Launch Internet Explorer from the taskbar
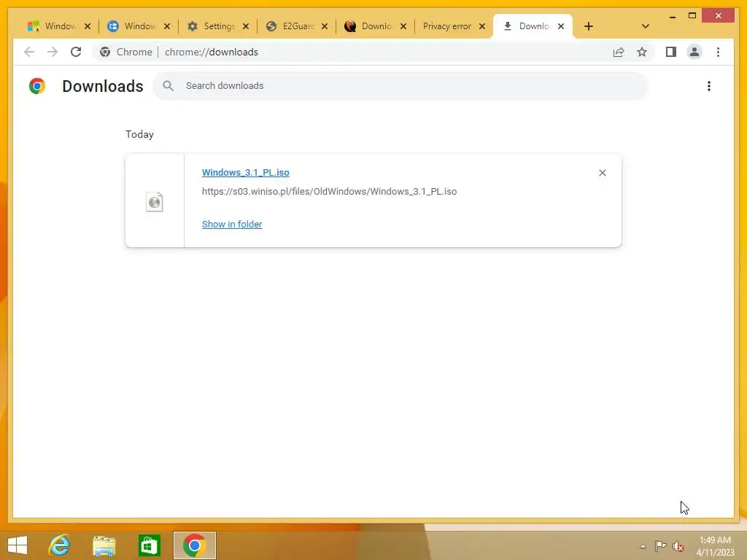 point(59,545)
